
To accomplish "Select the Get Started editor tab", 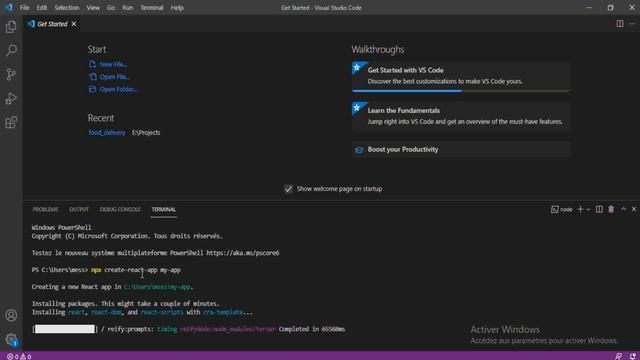I will point(52,24).
